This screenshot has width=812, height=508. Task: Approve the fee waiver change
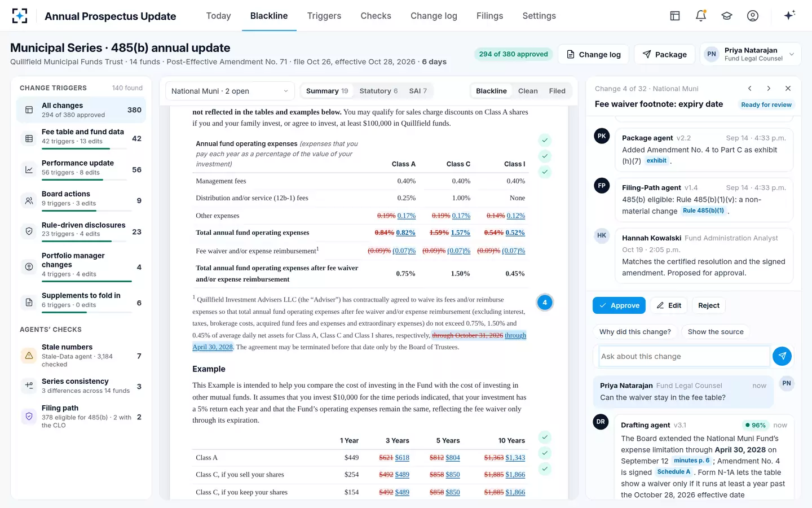[x=619, y=305]
